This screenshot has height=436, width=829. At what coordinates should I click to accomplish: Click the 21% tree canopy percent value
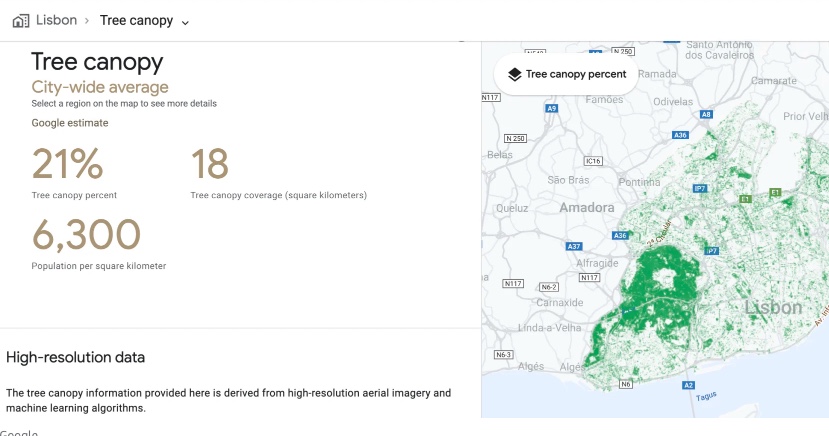68,164
